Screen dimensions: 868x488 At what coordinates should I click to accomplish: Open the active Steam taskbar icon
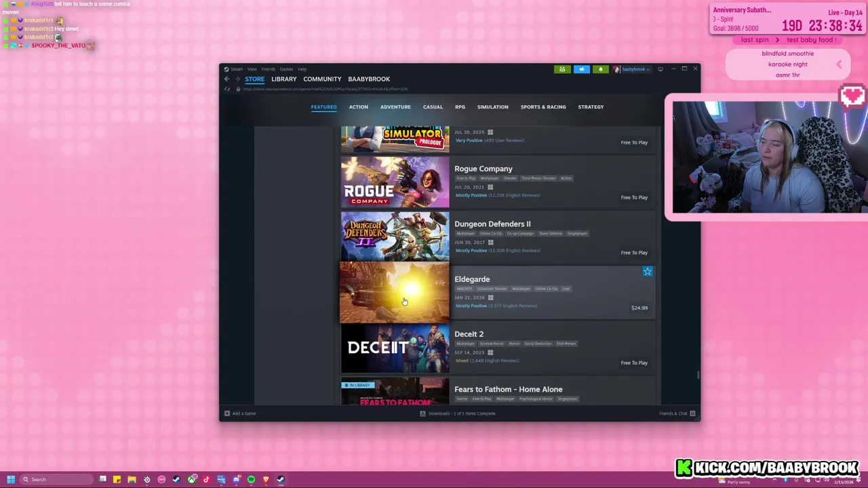pyautogui.click(x=281, y=479)
